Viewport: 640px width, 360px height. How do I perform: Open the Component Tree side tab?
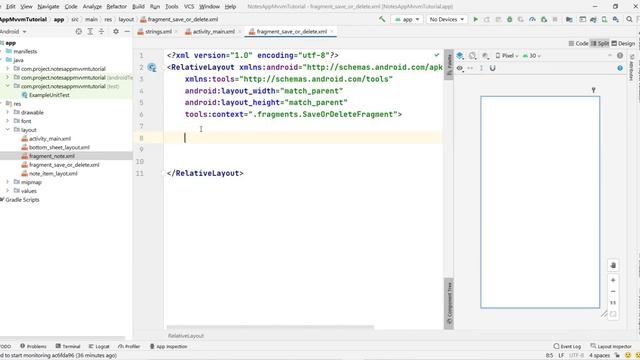pos(449,304)
